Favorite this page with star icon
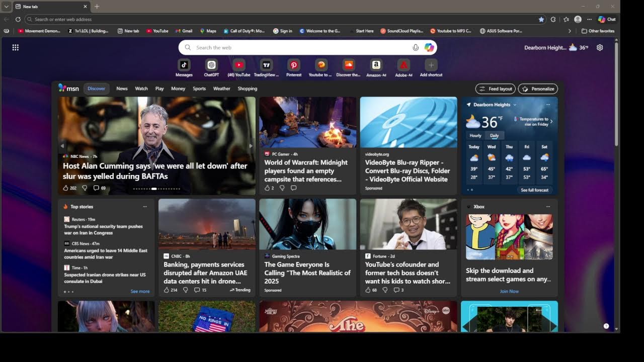The image size is (644, 362). pos(541,19)
